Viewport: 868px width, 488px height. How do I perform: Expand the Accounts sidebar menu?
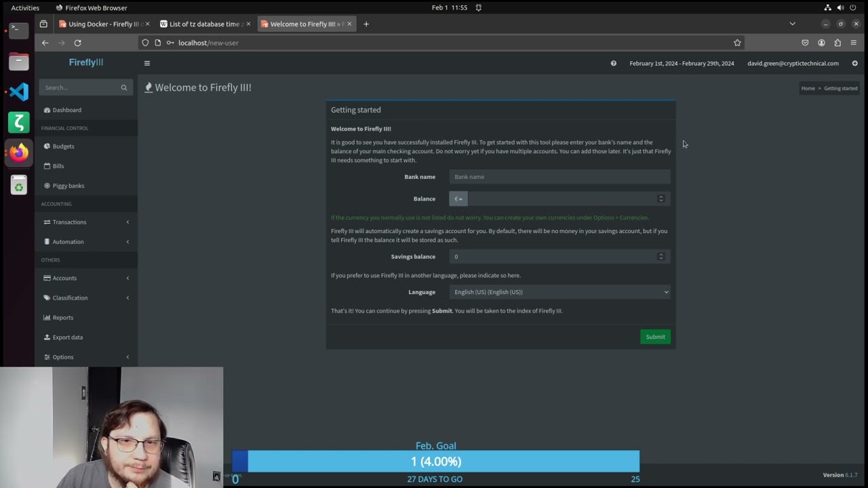point(86,278)
